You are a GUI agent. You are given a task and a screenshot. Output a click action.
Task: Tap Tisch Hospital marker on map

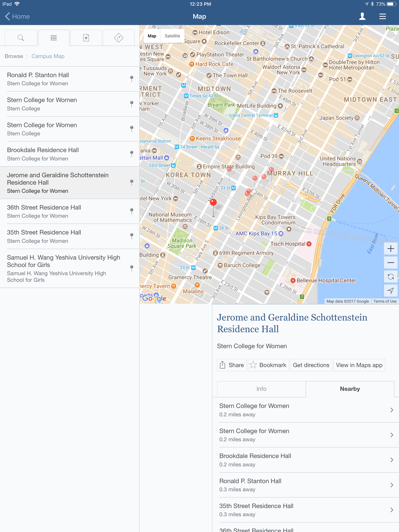click(309, 244)
